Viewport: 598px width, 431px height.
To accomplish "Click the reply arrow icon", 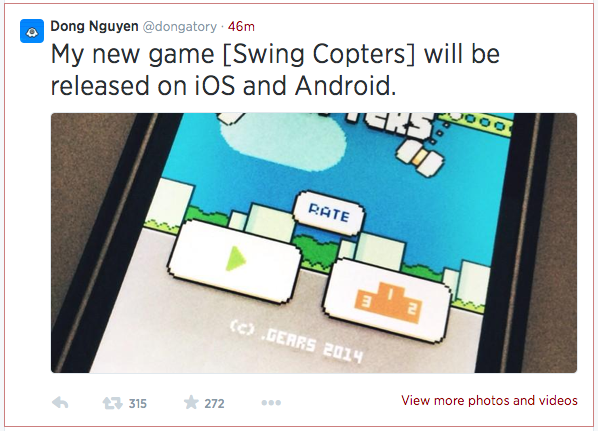I will tap(60, 403).
